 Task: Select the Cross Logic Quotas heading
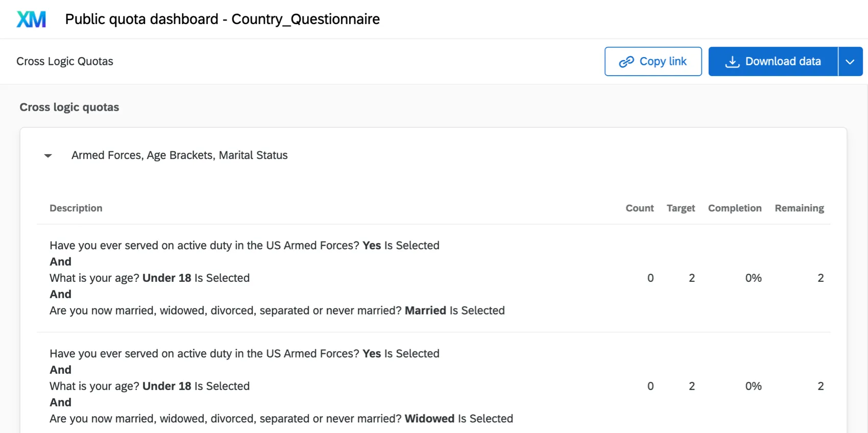tap(64, 61)
